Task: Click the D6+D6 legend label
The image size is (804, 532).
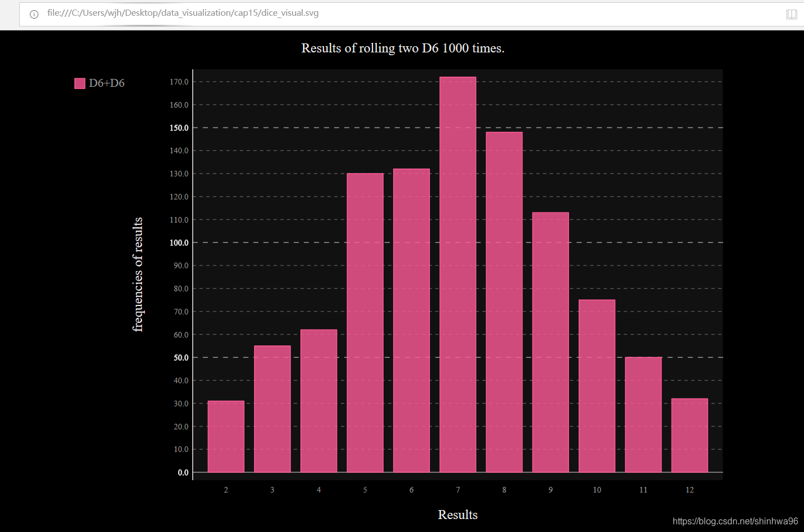Action: [106, 83]
